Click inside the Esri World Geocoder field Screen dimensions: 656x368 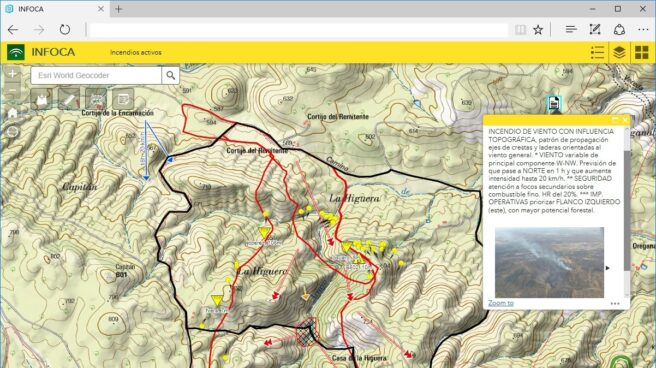pyautogui.click(x=96, y=75)
